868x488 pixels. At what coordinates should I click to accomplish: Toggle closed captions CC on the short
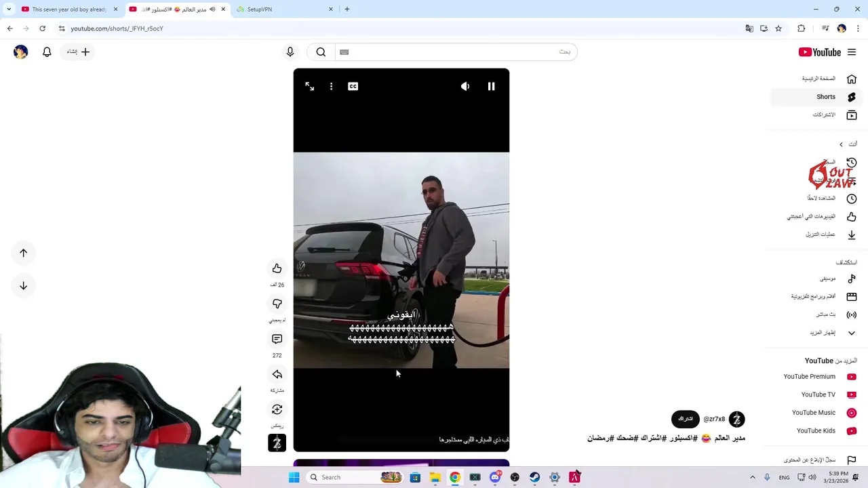(353, 87)
